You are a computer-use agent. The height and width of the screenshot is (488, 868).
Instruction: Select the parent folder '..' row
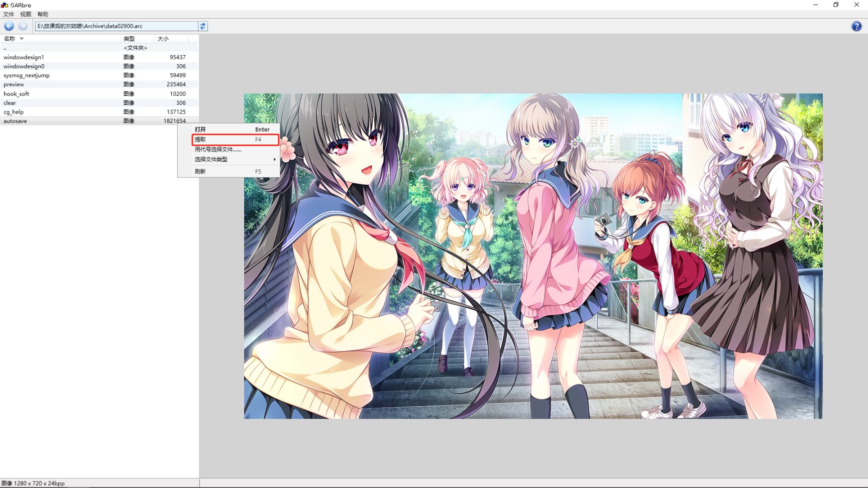click(x=99, y=48)
